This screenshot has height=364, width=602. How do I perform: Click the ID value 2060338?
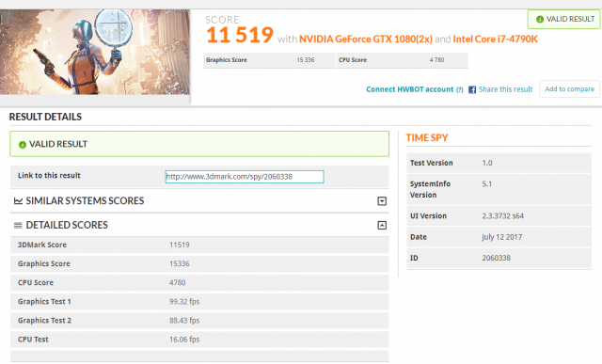(497, 258)
